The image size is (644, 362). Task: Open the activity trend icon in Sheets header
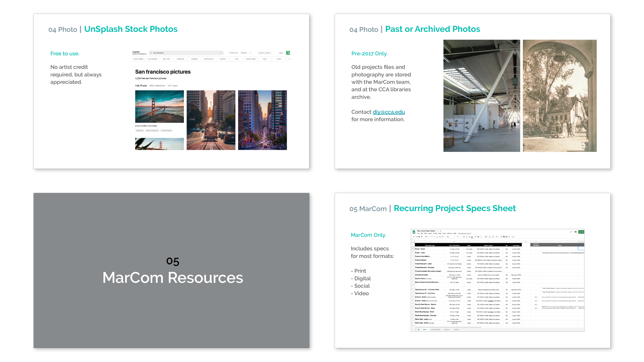coord(571,232)
